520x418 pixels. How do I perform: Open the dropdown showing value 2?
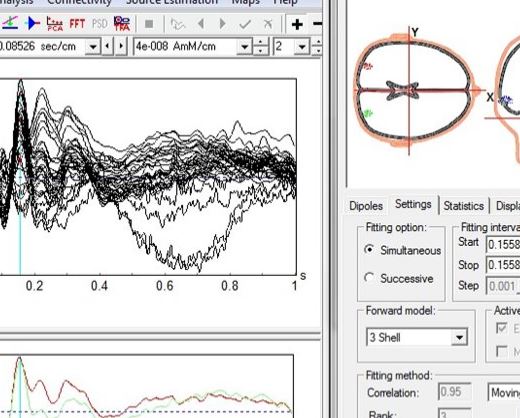302,46
